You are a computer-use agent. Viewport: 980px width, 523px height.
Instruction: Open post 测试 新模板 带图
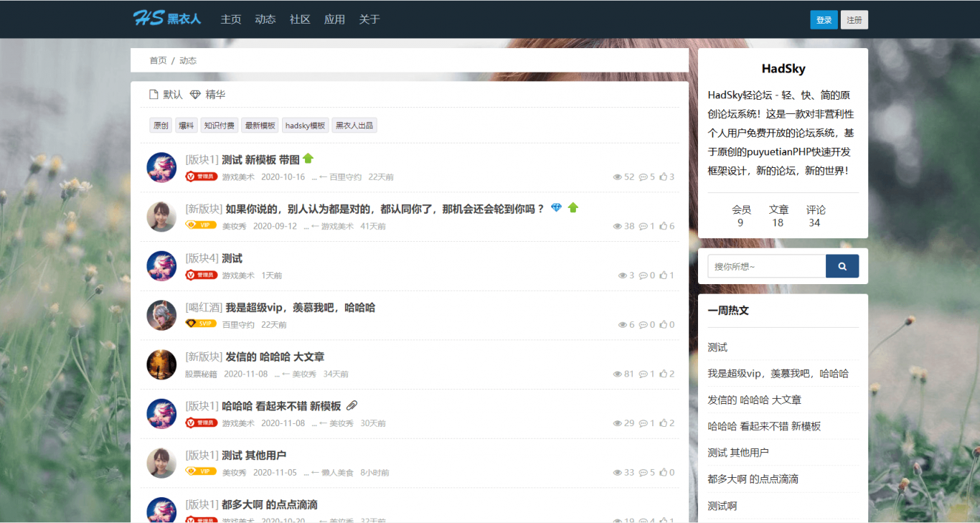click(260, 159)
